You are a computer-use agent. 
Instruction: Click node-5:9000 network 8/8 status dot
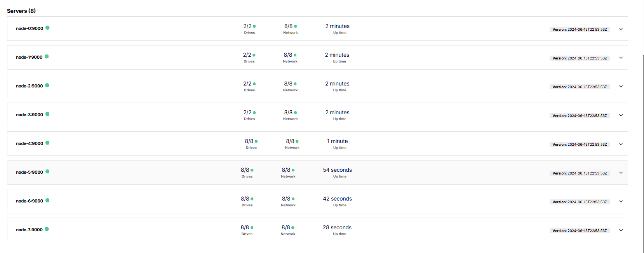point(293,170)
